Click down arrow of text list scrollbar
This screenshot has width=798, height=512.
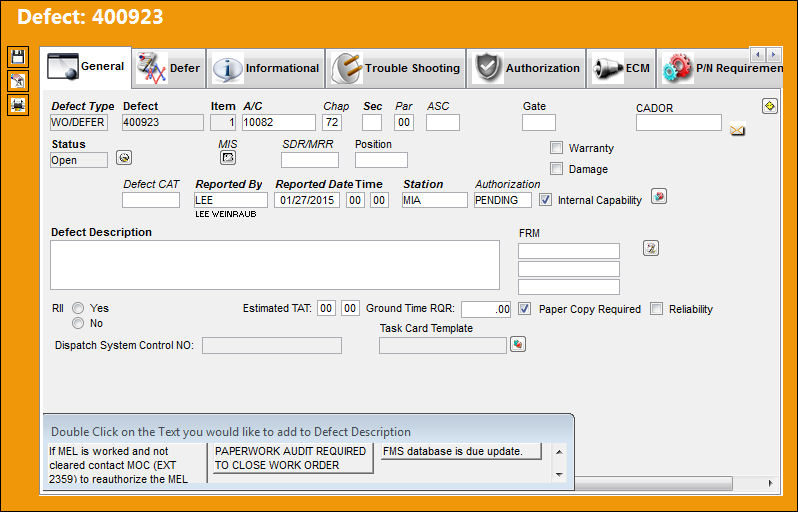[559, 474]
